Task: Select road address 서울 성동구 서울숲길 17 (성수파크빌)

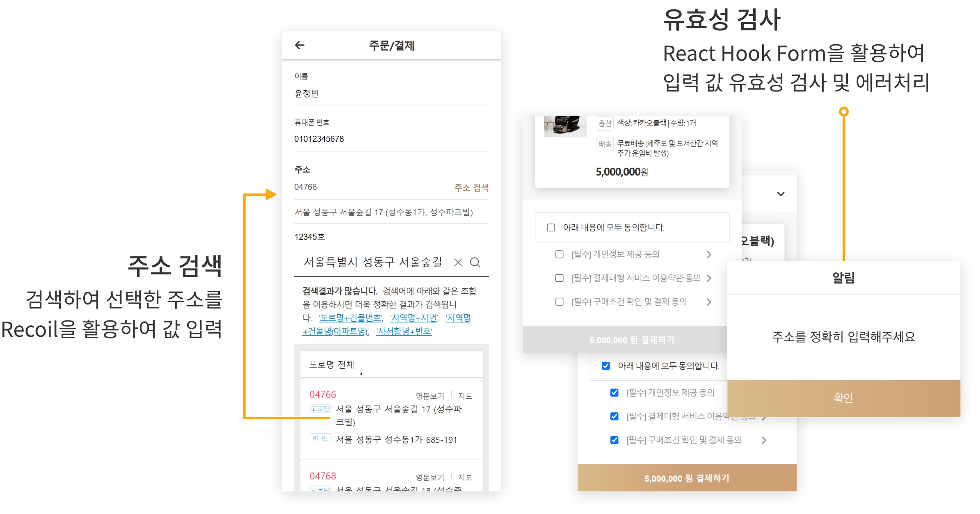Action: click(x=399, y=415)
